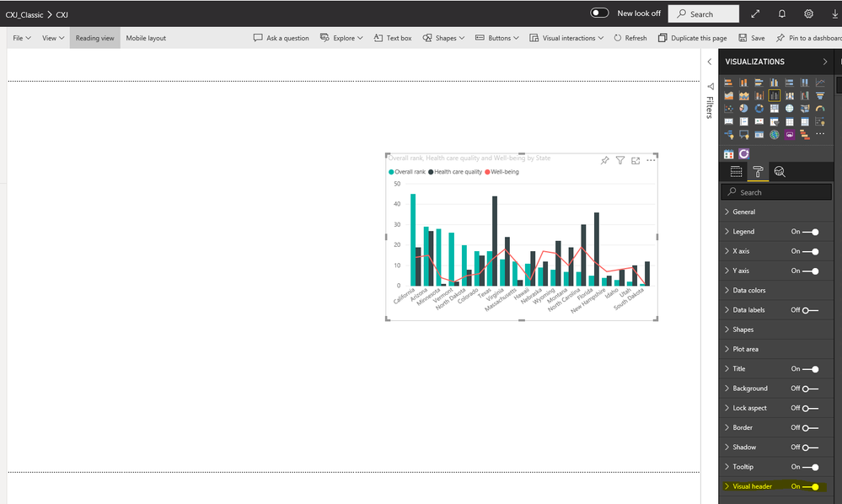Insert the purple PowerApps visual
Viewport: 842px width, 504px height.
[790, 134]
